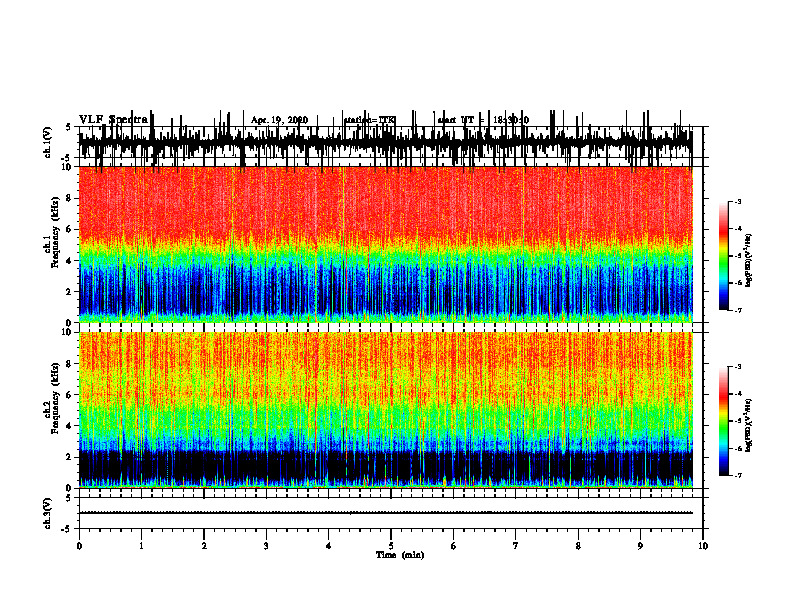
Task: Click the "-7" tick on ch.1 colorbar
Action: [x=738, y=310]
